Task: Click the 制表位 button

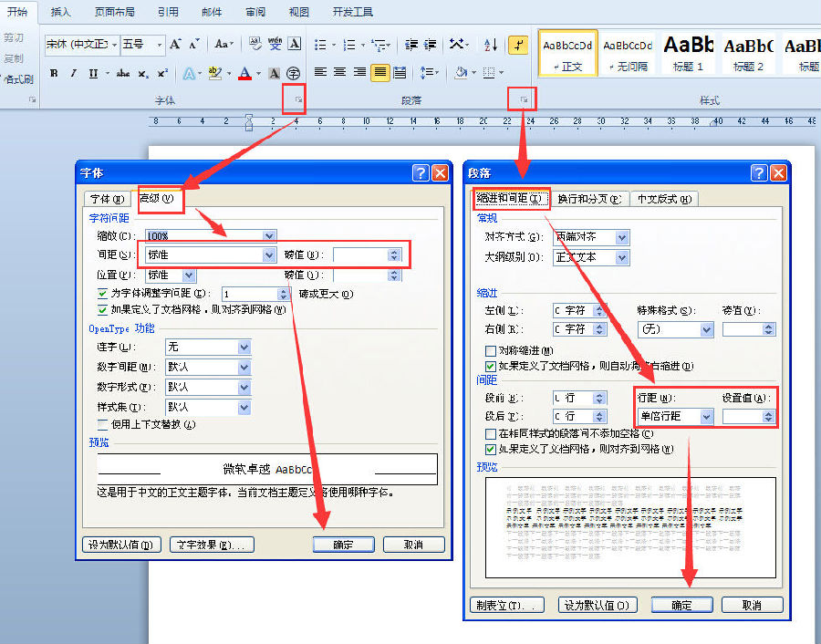Action: (507, 604)
